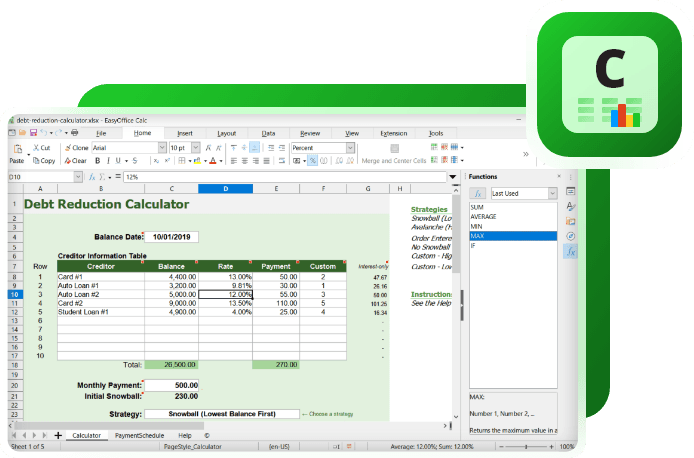
Task: Toggle percent number format button
Action: [x=312, y=160]
